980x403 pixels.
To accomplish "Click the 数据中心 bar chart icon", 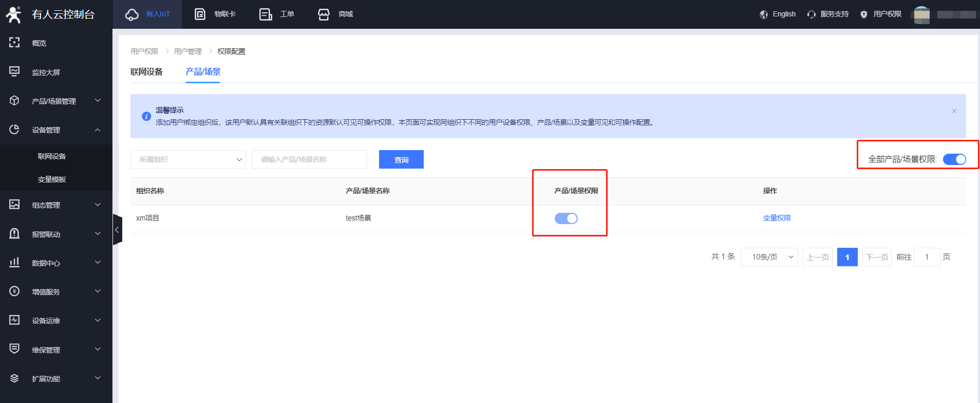I will coord(14,263).
